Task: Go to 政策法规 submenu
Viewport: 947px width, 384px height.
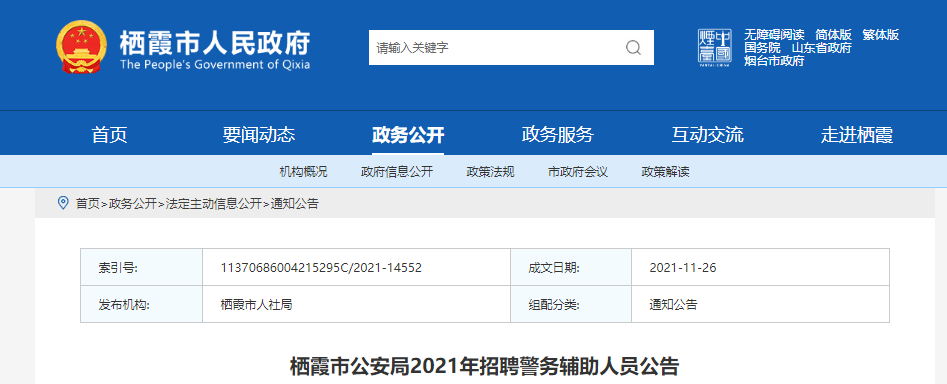Action: click(x=490, y=172)
